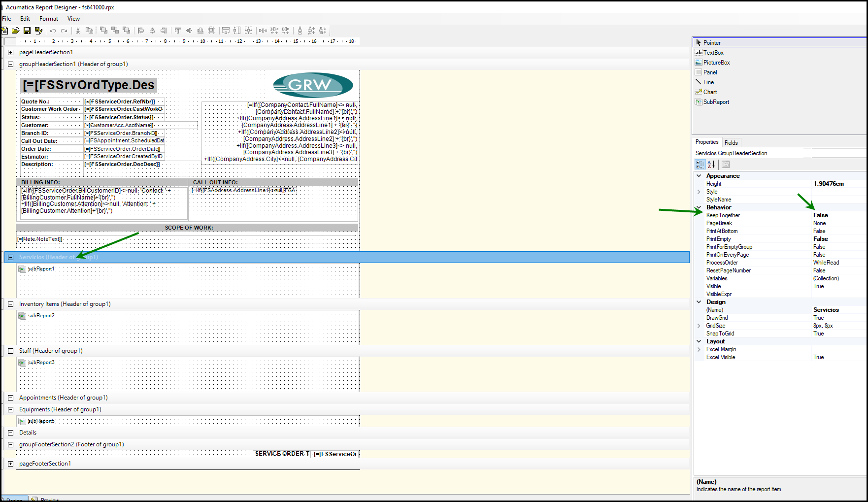Sort properties alphabetically with A-Z icon
Image resolution: width=868 pixels, height=502 pixels.
click(711, 165)
